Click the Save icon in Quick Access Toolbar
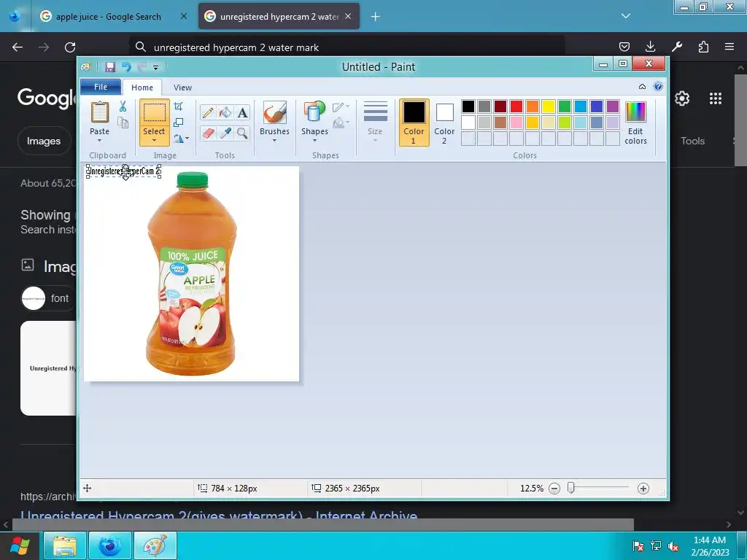This screenshot has height=560, width=747. pos(110,66)
